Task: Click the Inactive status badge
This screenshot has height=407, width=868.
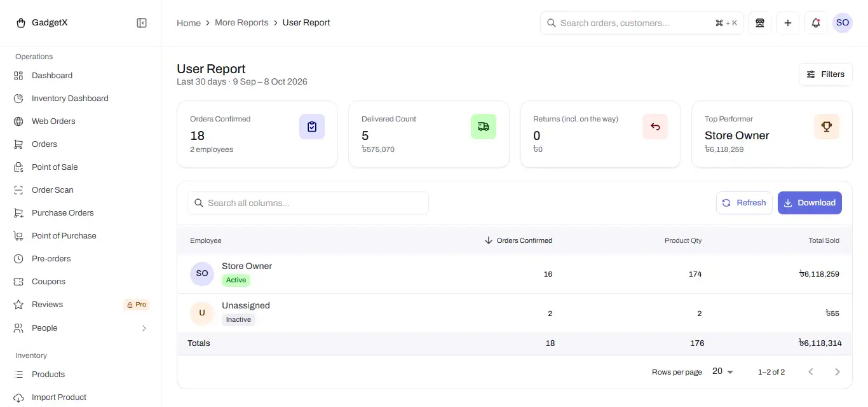Action: tap(238, 320)
